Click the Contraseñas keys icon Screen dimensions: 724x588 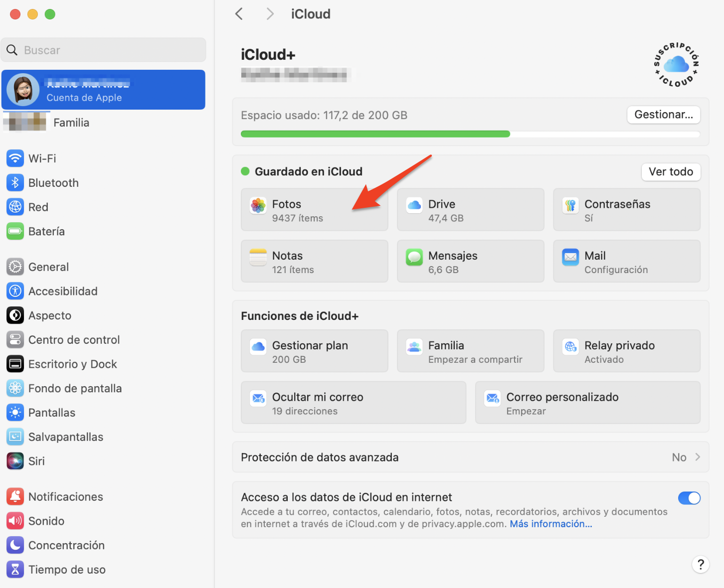click(x=570, y=205)
